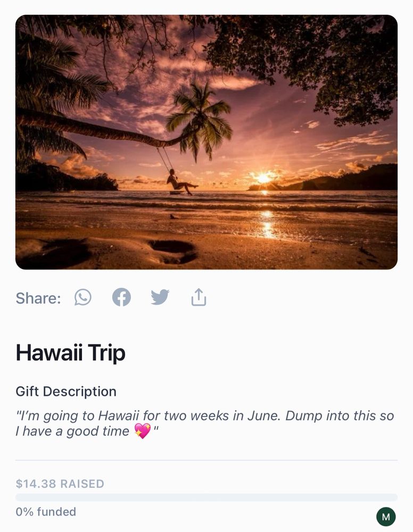Open the beach sunset cover photo
The width and height of the screenshot is (413, 532).
tap(206, 142)
